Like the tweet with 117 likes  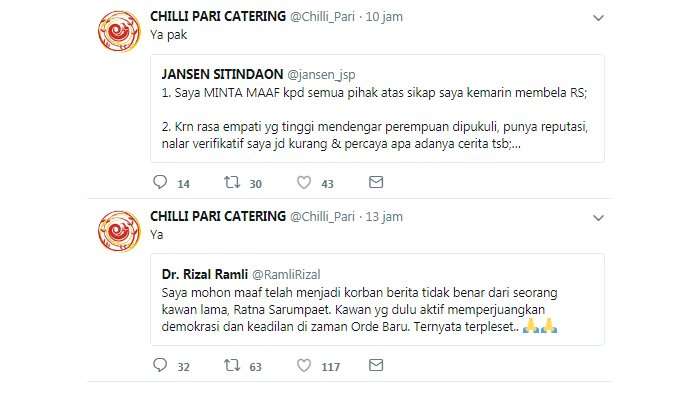[x=304, y=366]
